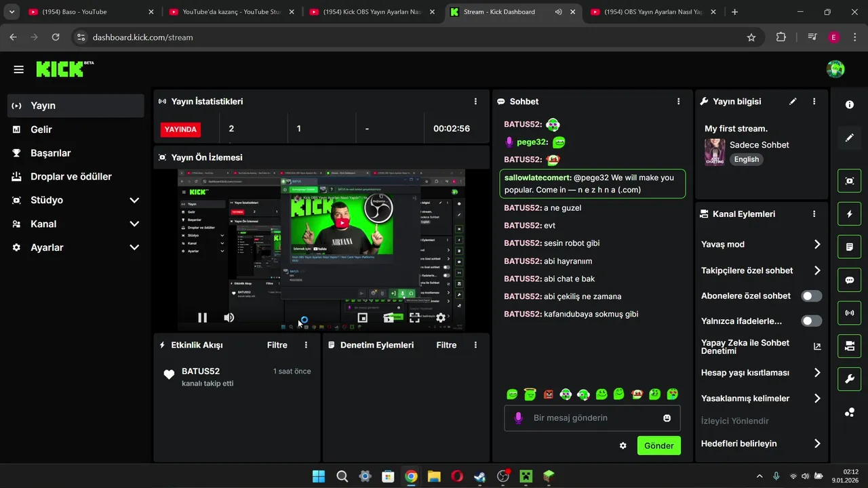Open Denetim Eylemleri three-dot menu
868x488 pixels.
[x=475, y=345]
